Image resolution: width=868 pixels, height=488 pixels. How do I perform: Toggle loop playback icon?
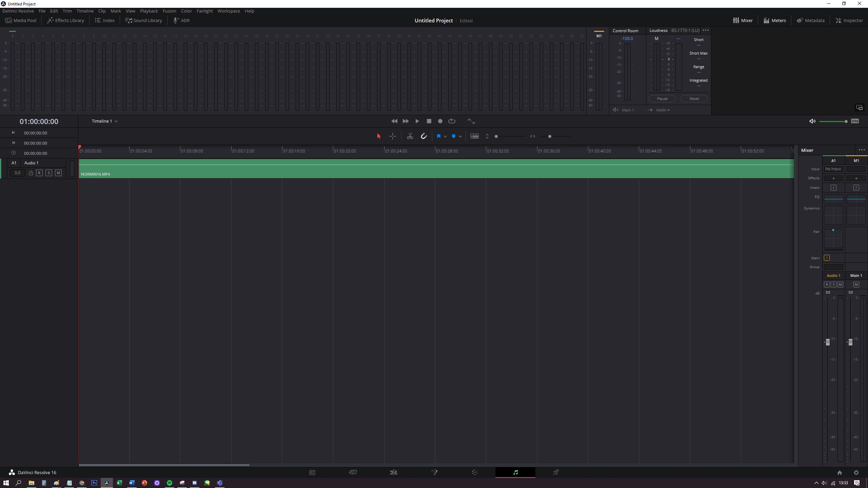(452, 121)
